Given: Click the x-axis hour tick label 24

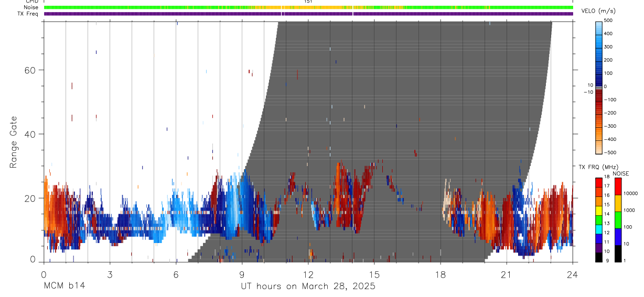Looking at the screenshot, I should pyautogui.click(x=573, y=274).
